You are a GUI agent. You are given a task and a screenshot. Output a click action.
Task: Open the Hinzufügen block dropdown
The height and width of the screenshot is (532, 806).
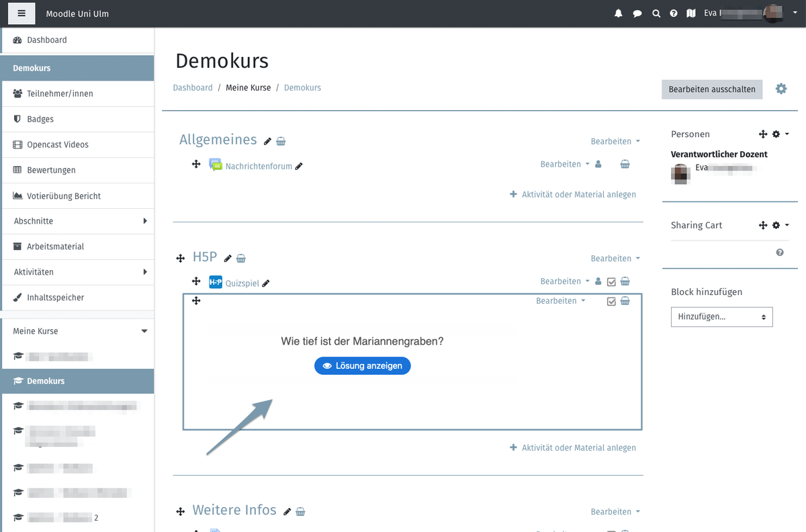(x=721, y=316)
